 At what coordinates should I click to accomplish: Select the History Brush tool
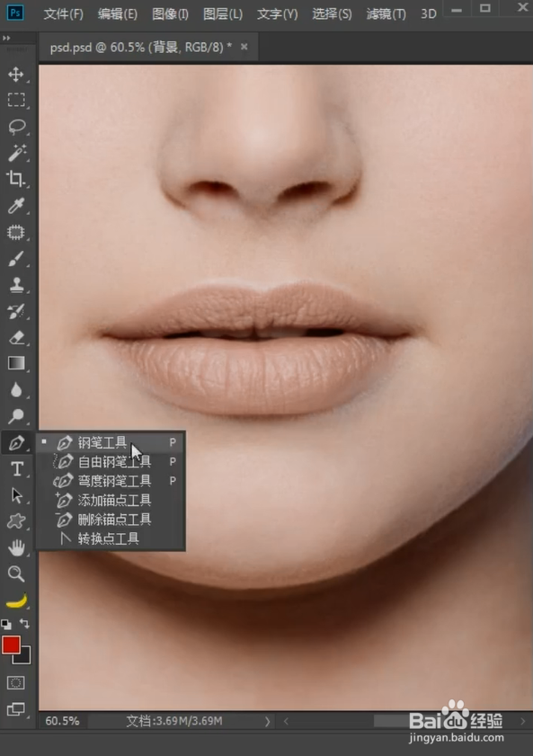tap(16, 311)
